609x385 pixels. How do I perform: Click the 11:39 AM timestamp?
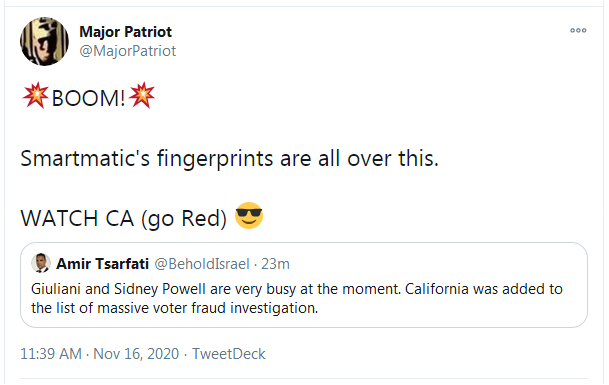[51, 354]
